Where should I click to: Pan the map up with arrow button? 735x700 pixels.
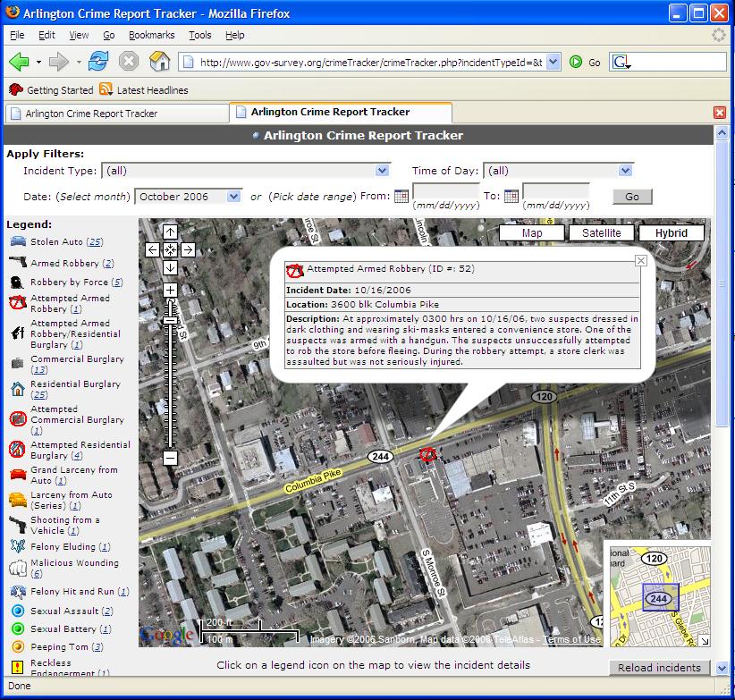(170, 232)
